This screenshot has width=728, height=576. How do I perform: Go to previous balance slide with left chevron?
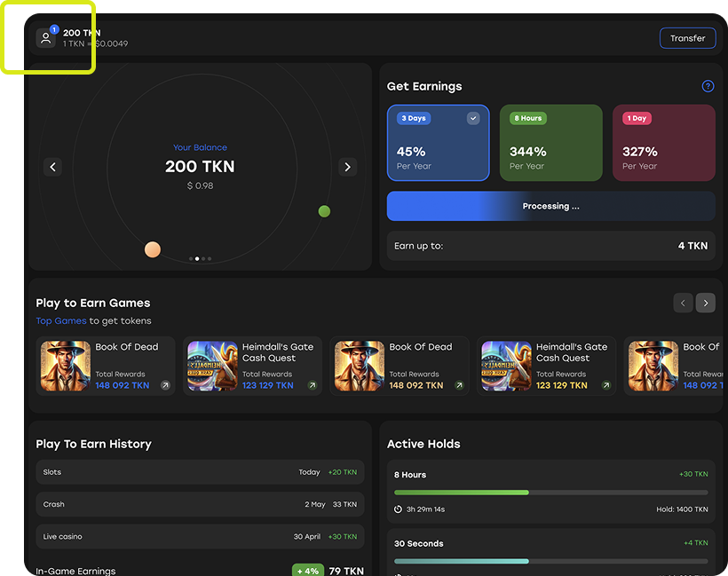(x=52, y=167)
